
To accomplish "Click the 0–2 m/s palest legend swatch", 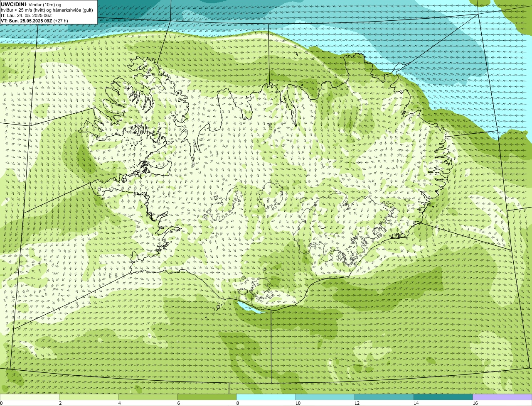I will pyautogui.click(x=30, y=397).
